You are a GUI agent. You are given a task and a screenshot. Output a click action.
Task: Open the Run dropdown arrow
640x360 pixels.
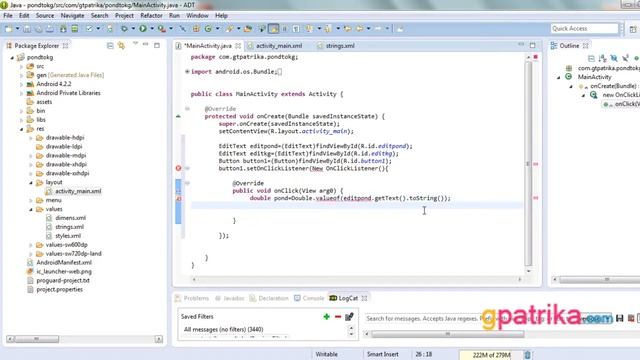[152, 29]
